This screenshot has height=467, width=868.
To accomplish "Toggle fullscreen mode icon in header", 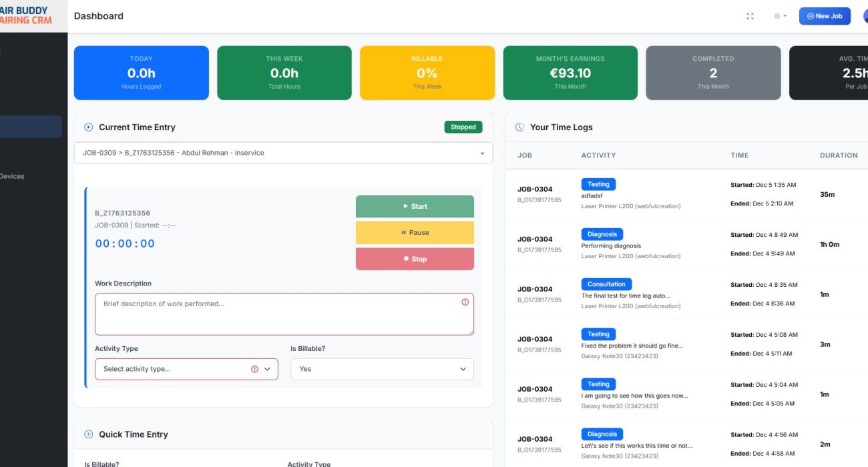I will coord(750,16).
